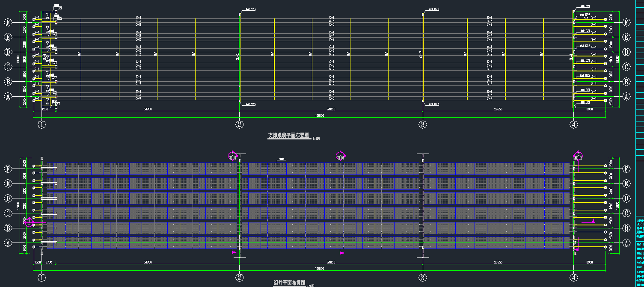Click magenta marker at lower plan's left edge
The height and width of the screenshot is (287, 644).
29,222
